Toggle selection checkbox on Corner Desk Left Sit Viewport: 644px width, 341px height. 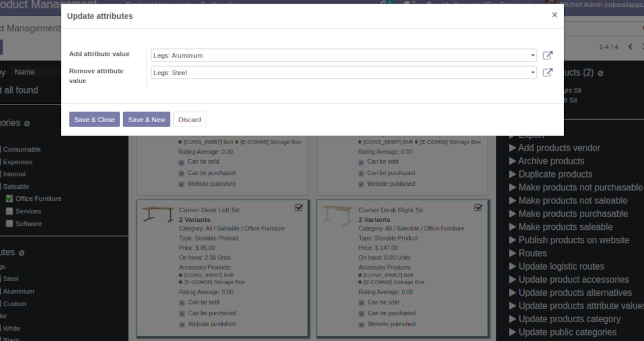coord(299,208)
